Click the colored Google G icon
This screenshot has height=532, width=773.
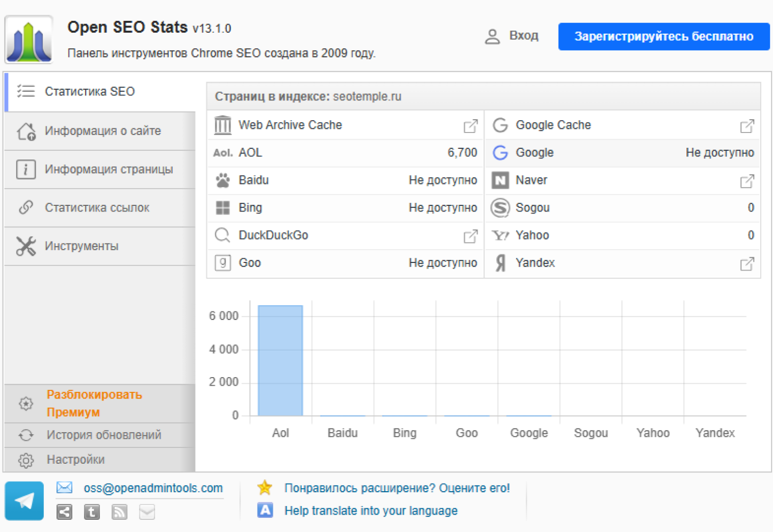point(500,152)
